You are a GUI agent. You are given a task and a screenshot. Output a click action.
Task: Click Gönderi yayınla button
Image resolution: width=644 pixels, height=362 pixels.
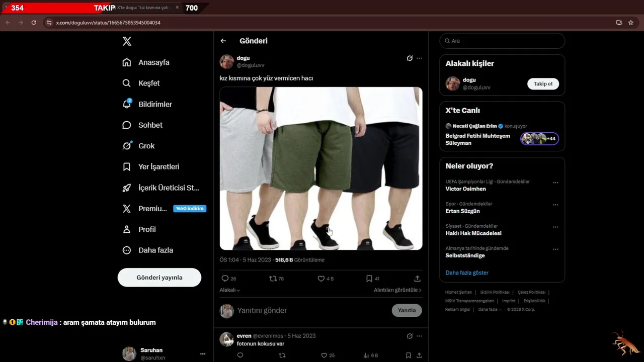point(159,278)
